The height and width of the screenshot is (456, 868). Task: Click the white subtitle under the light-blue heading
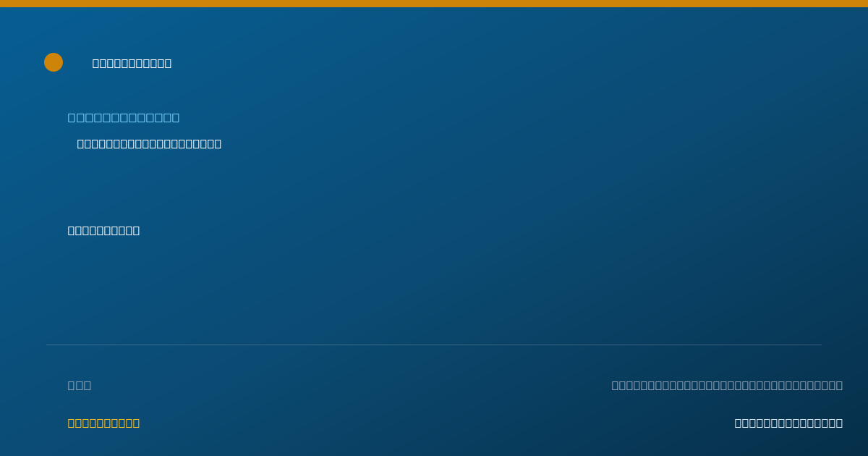[x=149, y=144]
